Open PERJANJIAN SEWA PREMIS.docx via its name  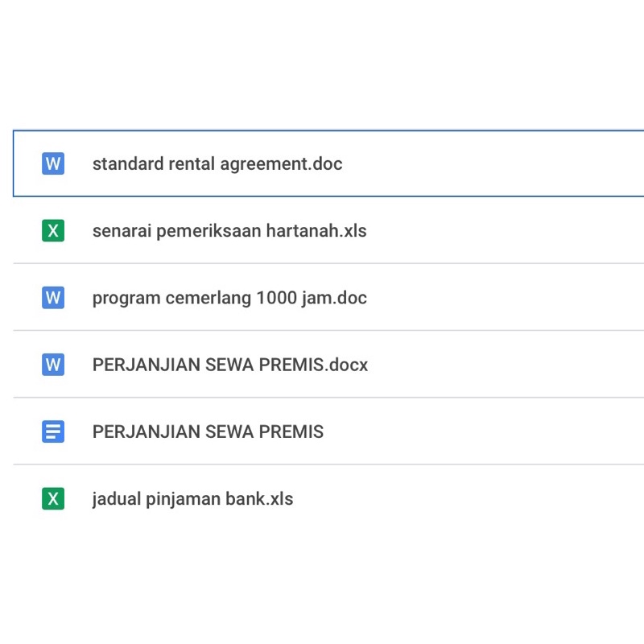pyautogui.click(x=230, y=365)
